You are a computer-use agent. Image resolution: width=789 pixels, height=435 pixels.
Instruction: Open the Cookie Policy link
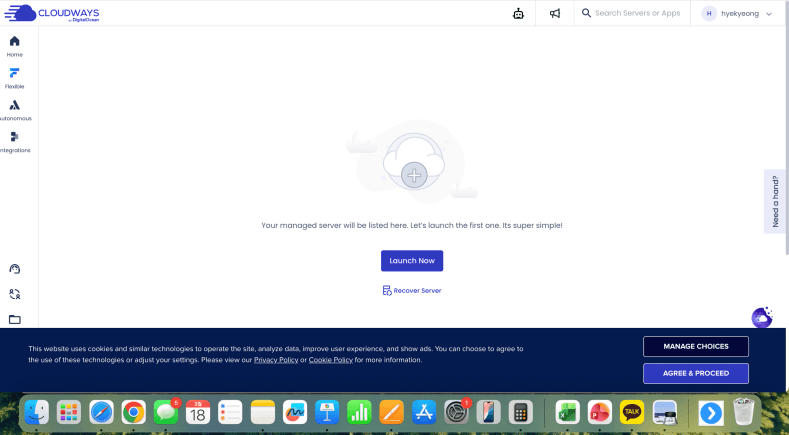pyautogui.click(x=331, y=360)
